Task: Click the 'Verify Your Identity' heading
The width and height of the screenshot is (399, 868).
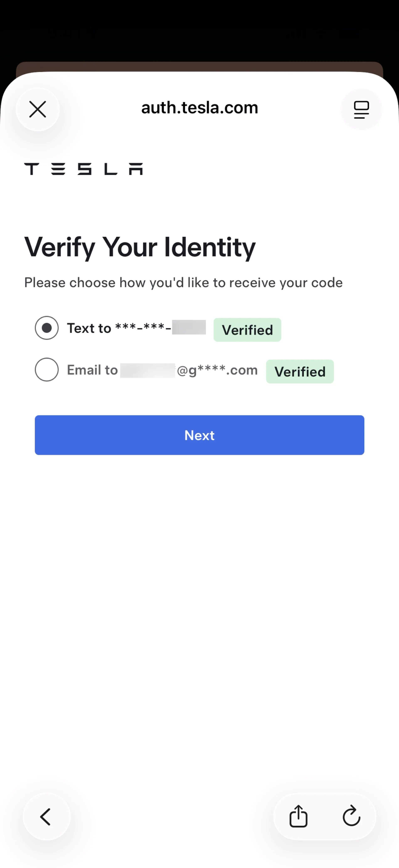Action: [x=140, y=247]
